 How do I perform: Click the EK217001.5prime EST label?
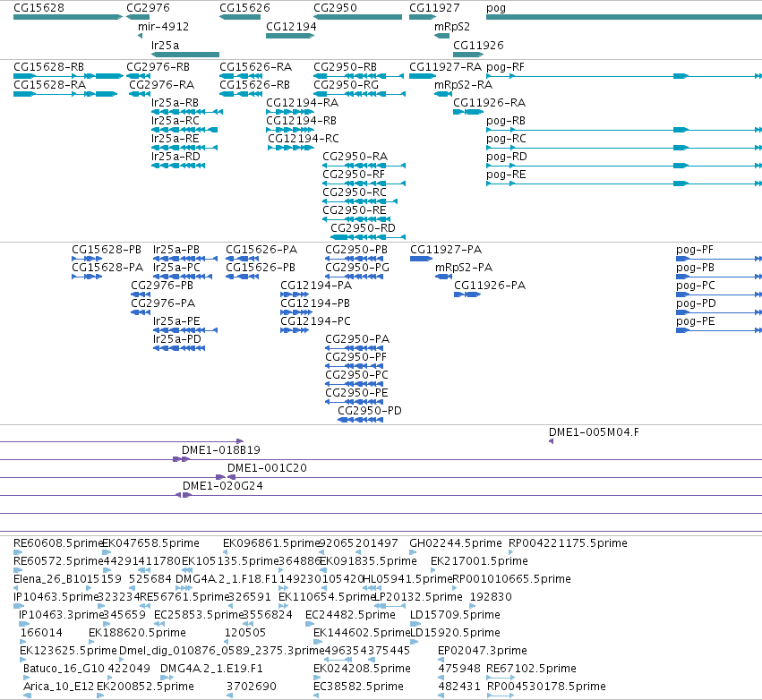click(479, 561)
